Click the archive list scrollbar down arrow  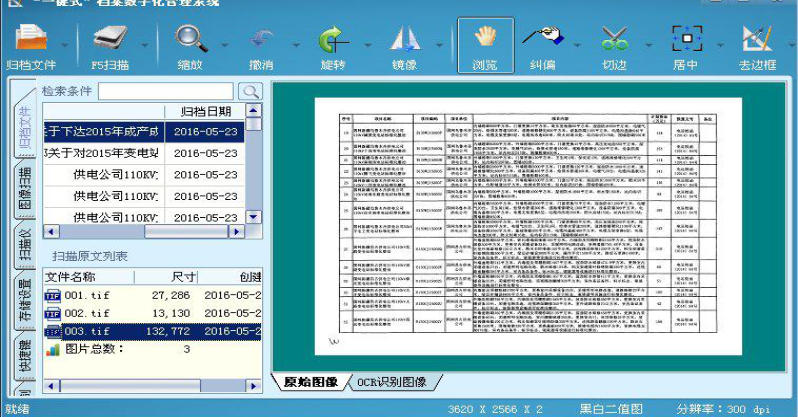pyautogui.click(x=253, y=216)
